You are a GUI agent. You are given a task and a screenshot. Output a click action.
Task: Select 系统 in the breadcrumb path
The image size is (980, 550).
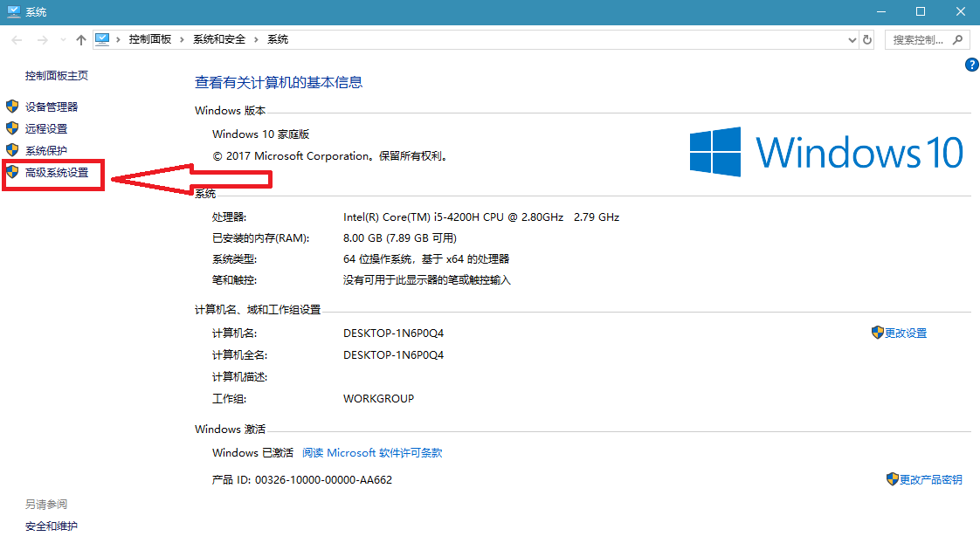click(278, 39)
